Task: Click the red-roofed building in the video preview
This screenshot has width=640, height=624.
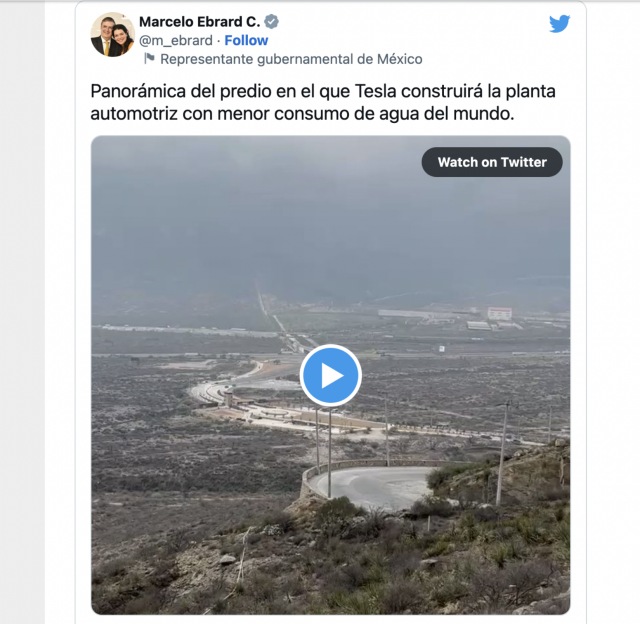Action: point(500,313)
